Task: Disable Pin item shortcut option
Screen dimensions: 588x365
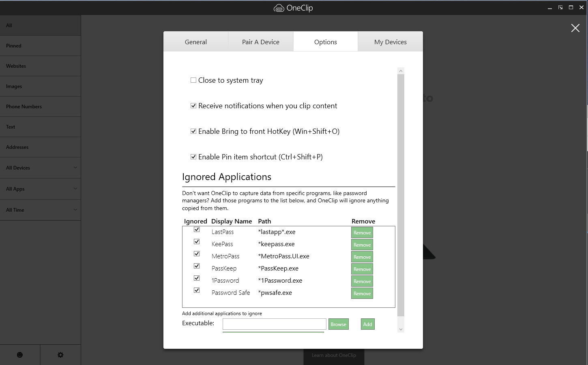Action: [x=193, y=157]
